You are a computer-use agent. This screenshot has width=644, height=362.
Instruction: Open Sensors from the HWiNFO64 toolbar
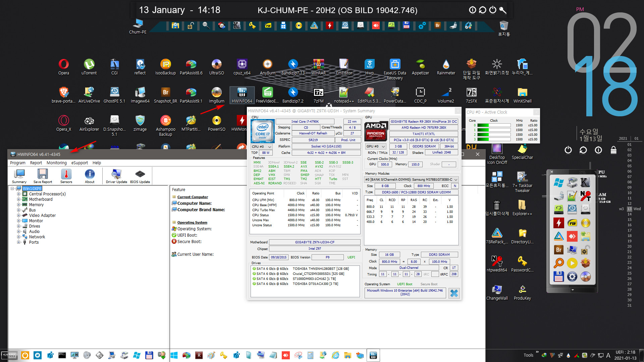pyautogui.click(x=66, y=176)
